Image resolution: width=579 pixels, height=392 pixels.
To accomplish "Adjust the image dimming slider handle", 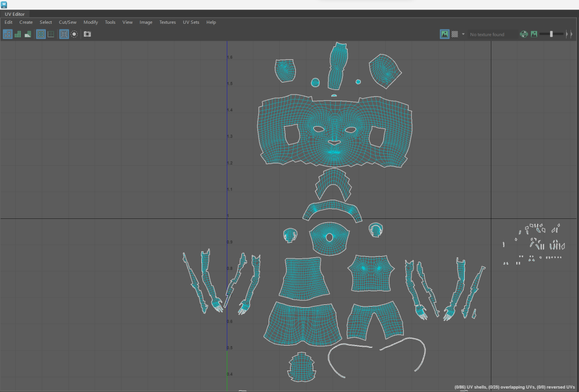I will pyautogui.click(x=551, y=35).
